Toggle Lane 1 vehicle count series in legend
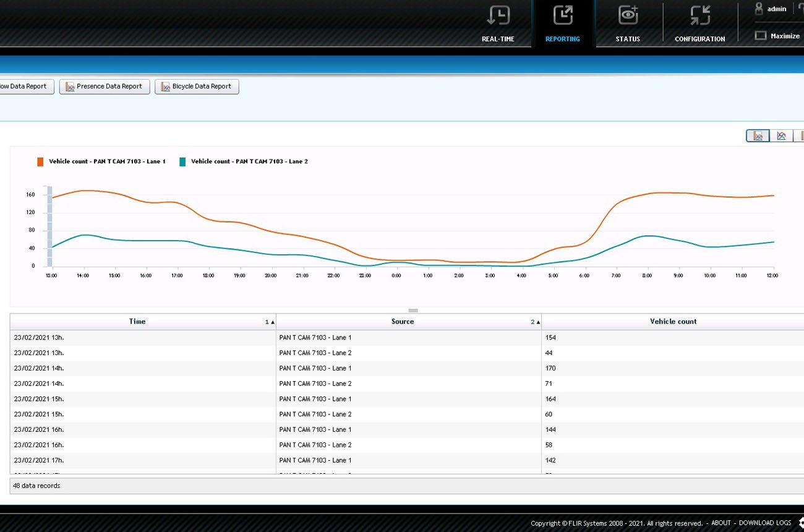 pos(107,161)
